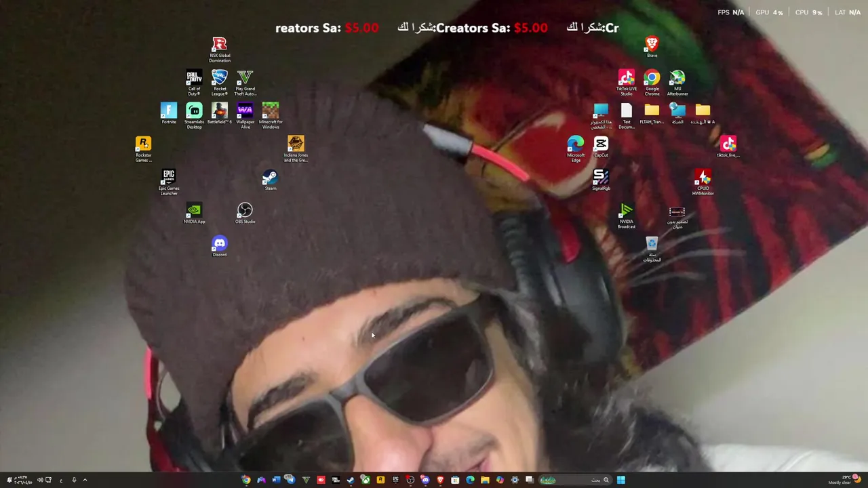Select Minecraft for Windows desktop icon

271,116
